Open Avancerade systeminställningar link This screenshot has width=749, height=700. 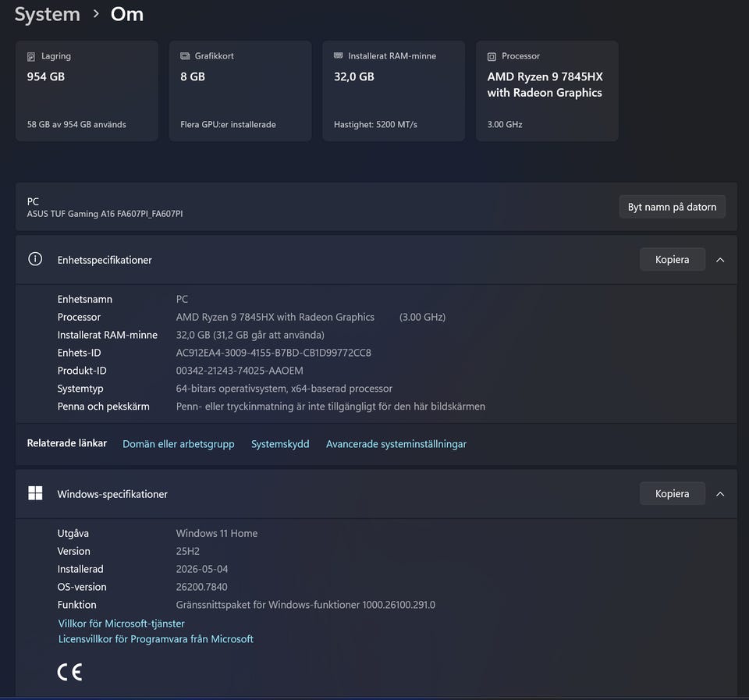pyautogui.click(x=396, y=444)
